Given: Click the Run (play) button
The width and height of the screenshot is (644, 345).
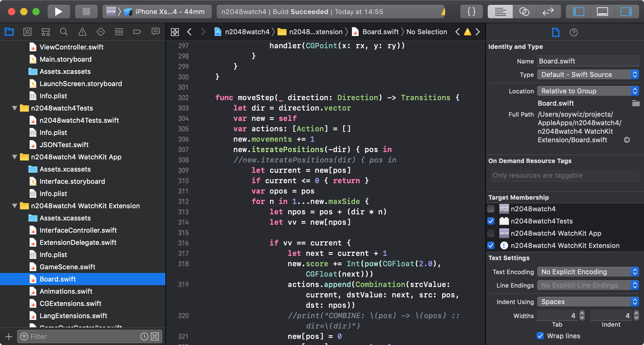Looking at the screenshot, I should [59, 12].
